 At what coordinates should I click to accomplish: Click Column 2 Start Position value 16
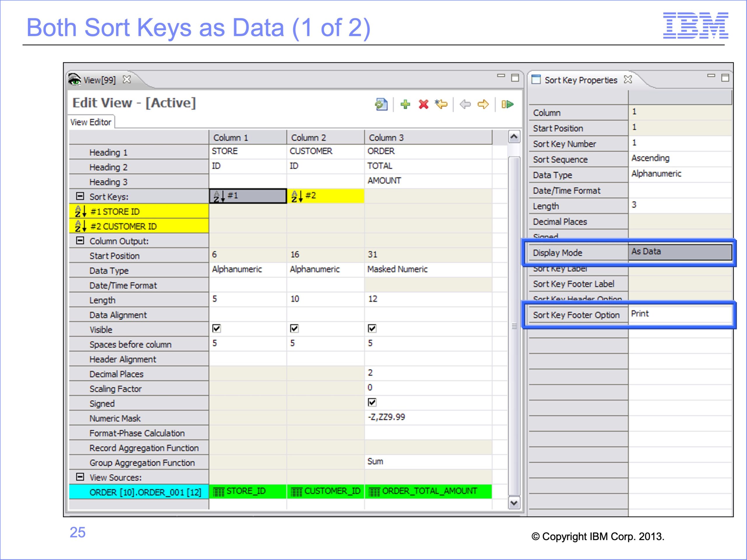[326, 255]
